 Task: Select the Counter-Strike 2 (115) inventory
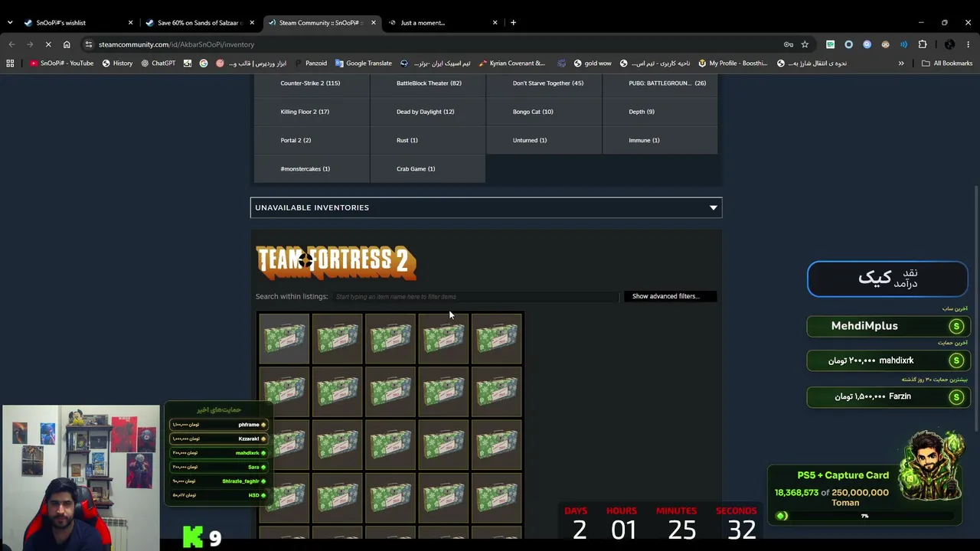coord(312,83)
